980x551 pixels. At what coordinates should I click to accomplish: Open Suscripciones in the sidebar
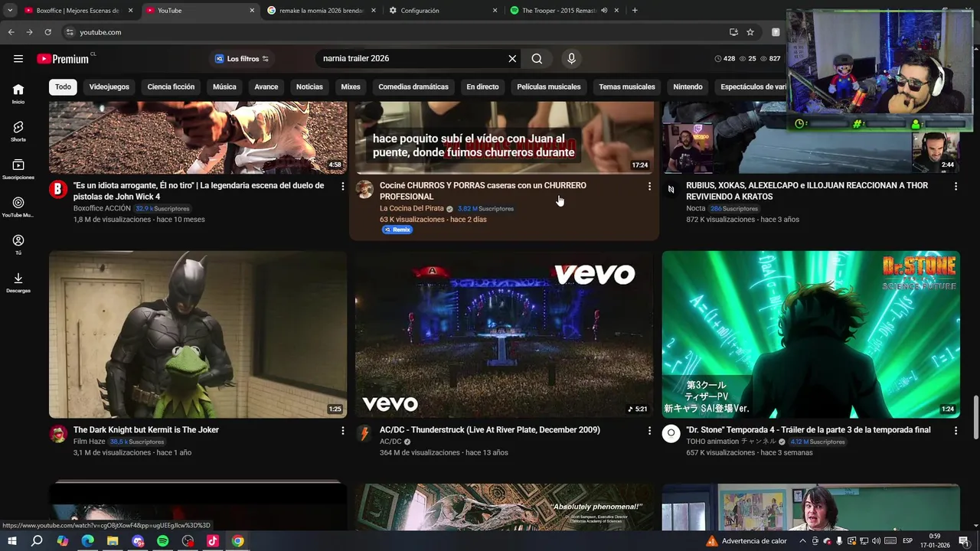(18, 169)
